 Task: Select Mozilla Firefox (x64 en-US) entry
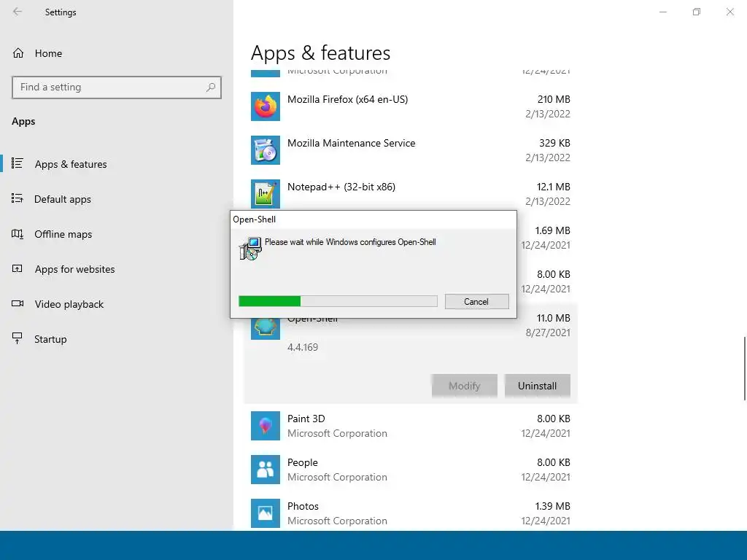point(411,106)
